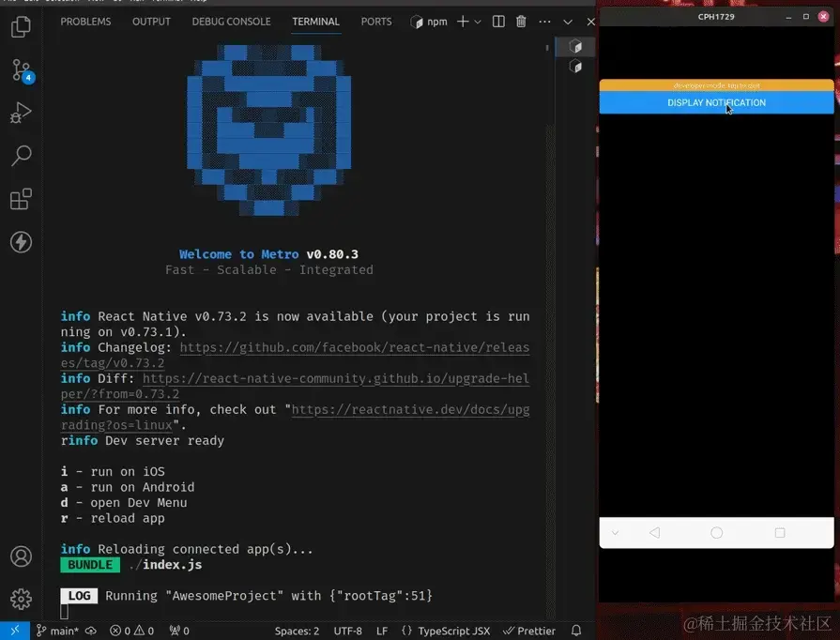Open errors and warnings count in status bar
The width and height of the screenshot is (840, 640).
131,631
